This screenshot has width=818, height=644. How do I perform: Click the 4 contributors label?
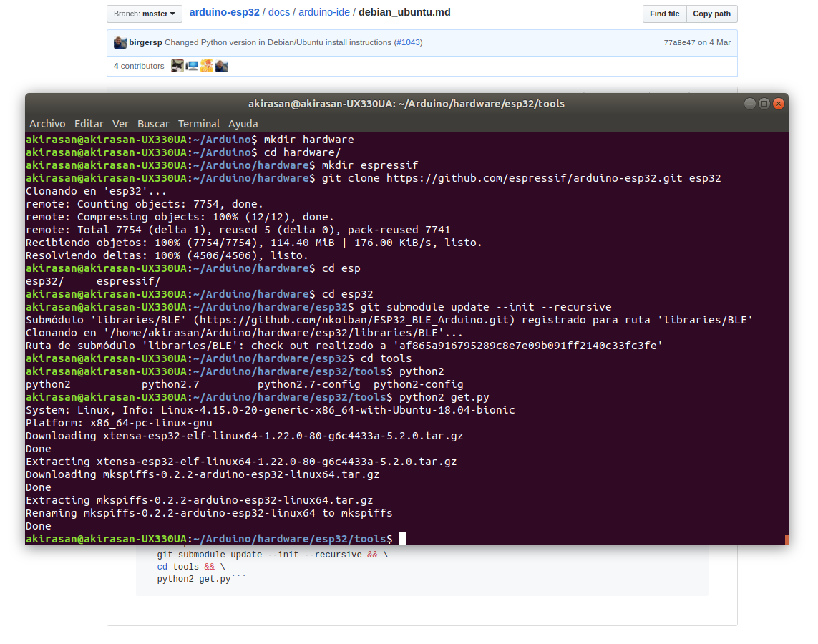click(139, 66)
